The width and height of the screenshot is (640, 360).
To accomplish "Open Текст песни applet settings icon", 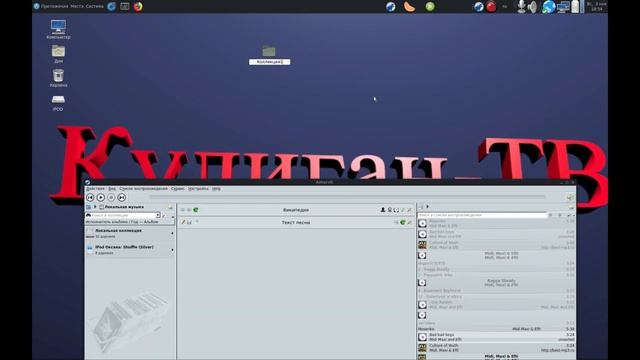I will click(409, 222).
